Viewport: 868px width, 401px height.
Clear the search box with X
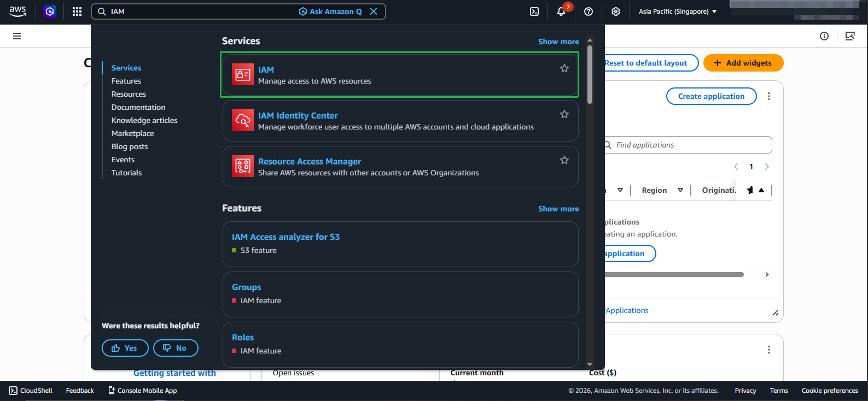(374, 11)
